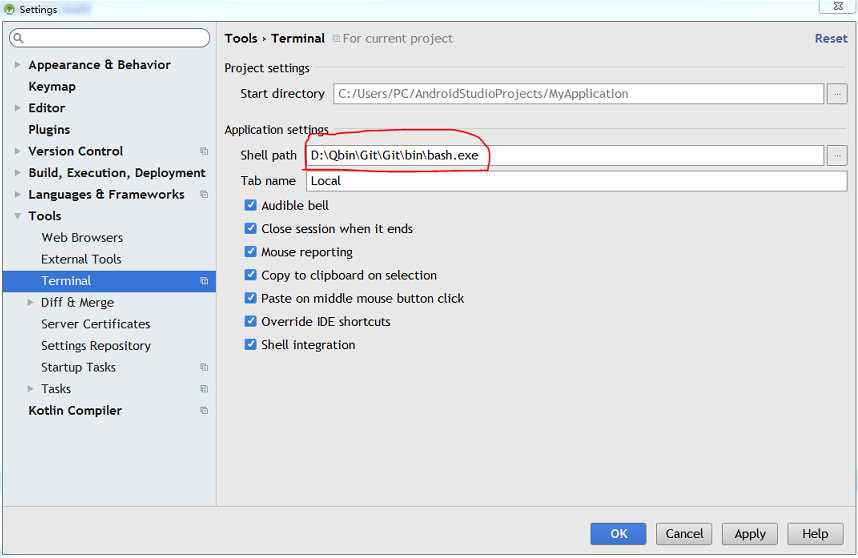Screen dimensions: 858x558
Task: Click the Shell path text field
Action: tap(565, 155)
